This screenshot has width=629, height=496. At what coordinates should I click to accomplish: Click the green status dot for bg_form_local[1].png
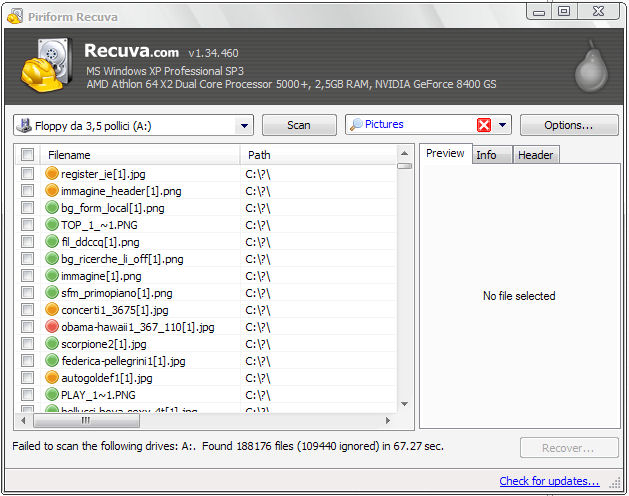pos(52,207)
